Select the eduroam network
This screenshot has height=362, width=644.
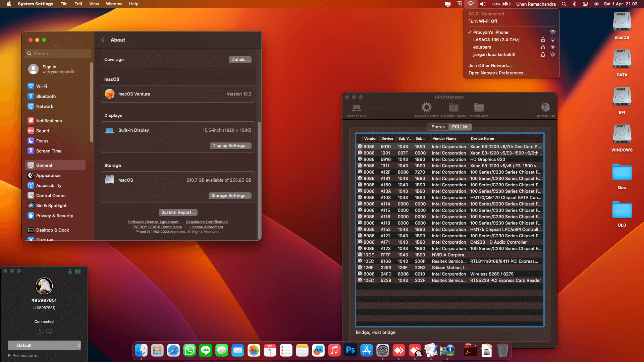(x=482, y=47)
